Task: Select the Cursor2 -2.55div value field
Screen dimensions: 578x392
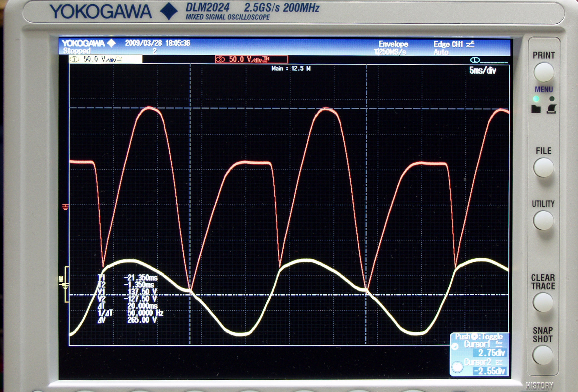Action: pyautogui.click(x=490, y=371)
